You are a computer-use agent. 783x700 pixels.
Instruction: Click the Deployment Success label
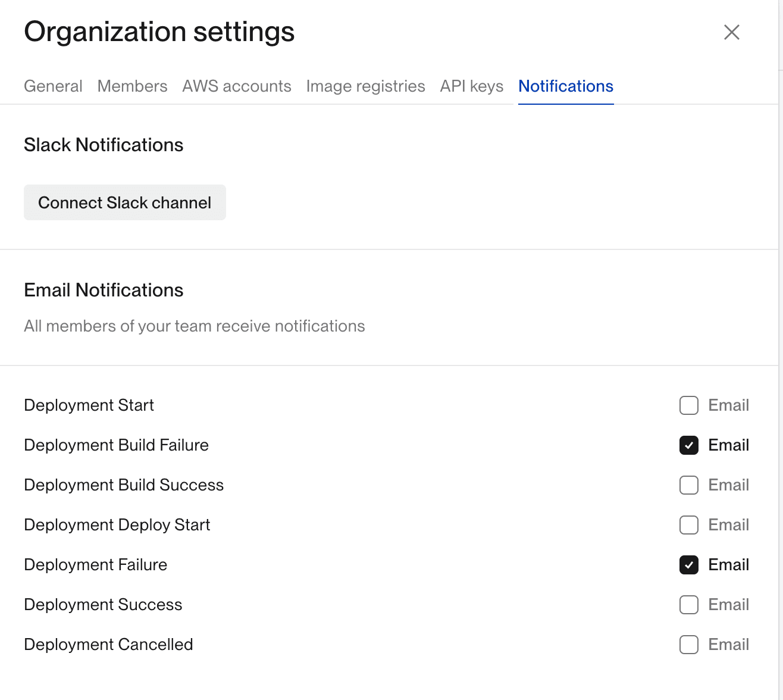pos(103,605)
